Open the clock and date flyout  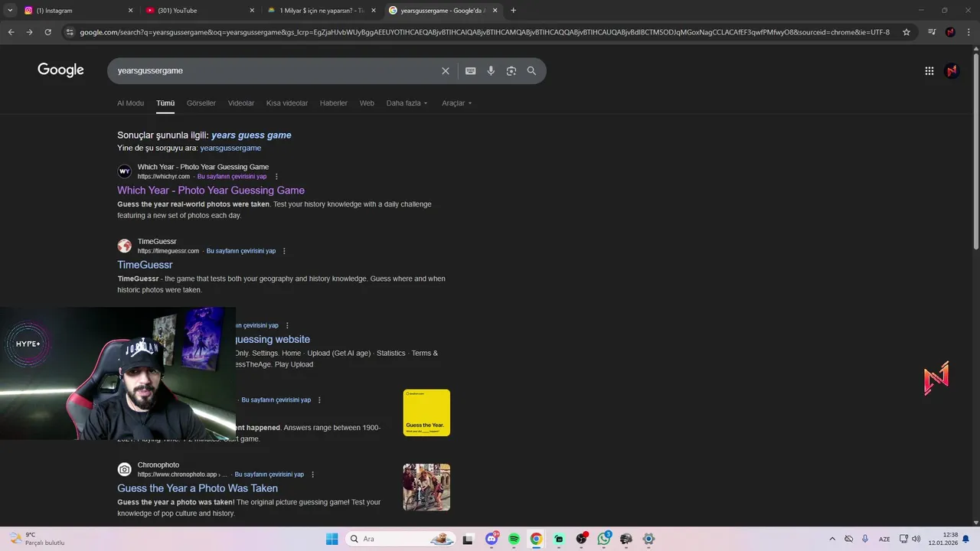[x=942, y=539]
